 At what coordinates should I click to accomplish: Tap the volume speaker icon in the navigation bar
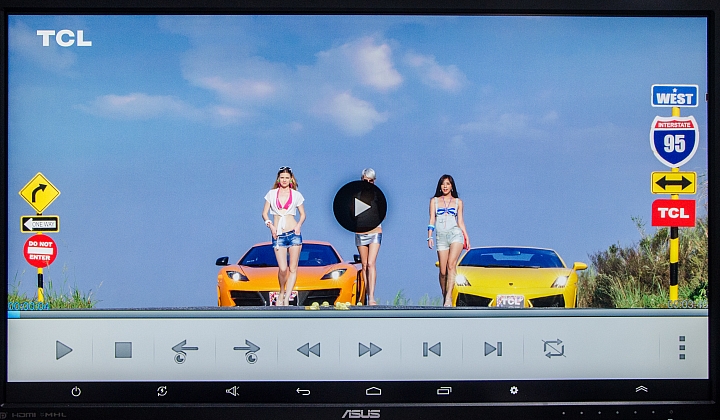(x=232, y=391)
